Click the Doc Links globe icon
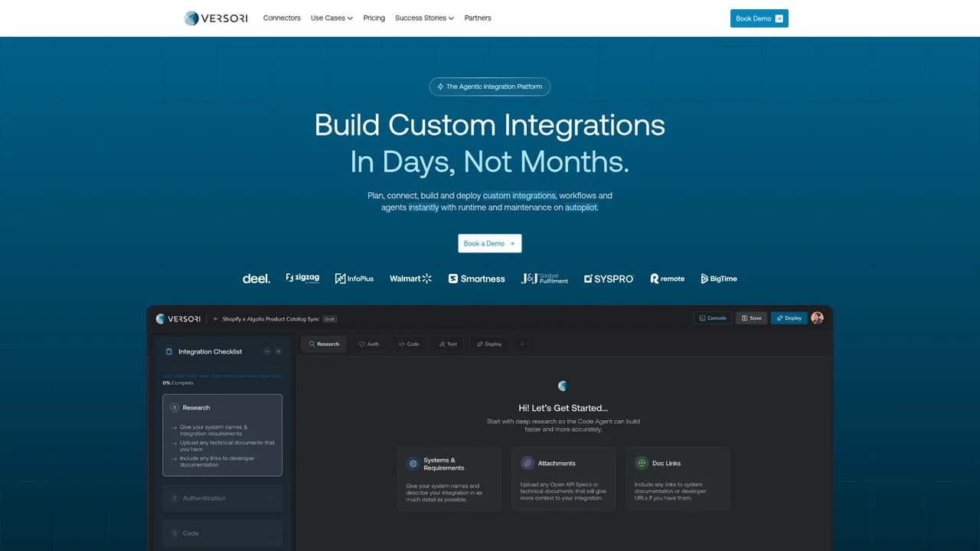 (642, 463)
